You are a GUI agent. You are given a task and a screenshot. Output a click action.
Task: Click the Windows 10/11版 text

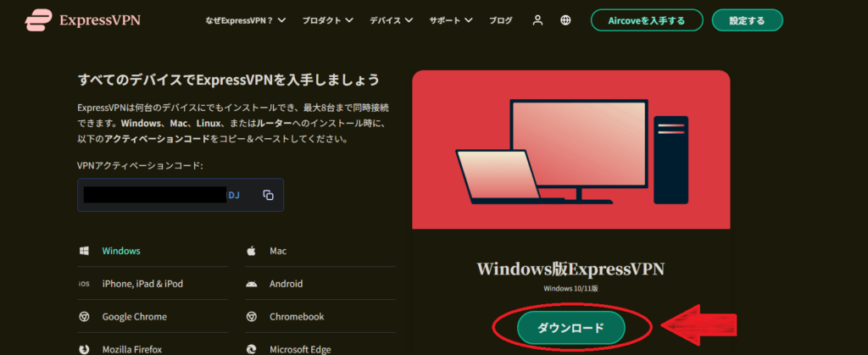click(570, 289)
